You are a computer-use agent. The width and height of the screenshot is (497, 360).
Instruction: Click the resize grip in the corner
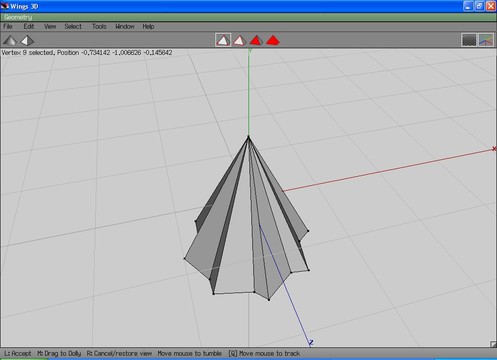pyautogui.click(x=493, y=344)
